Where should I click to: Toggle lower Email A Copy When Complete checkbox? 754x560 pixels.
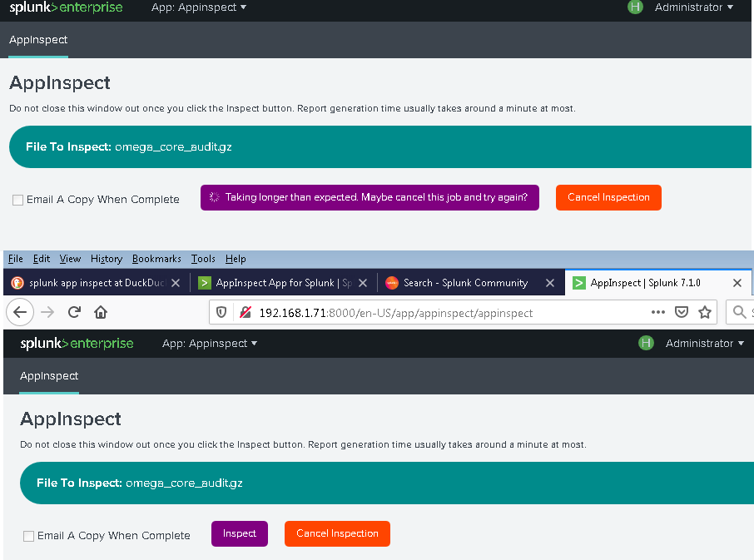[29, 536]
